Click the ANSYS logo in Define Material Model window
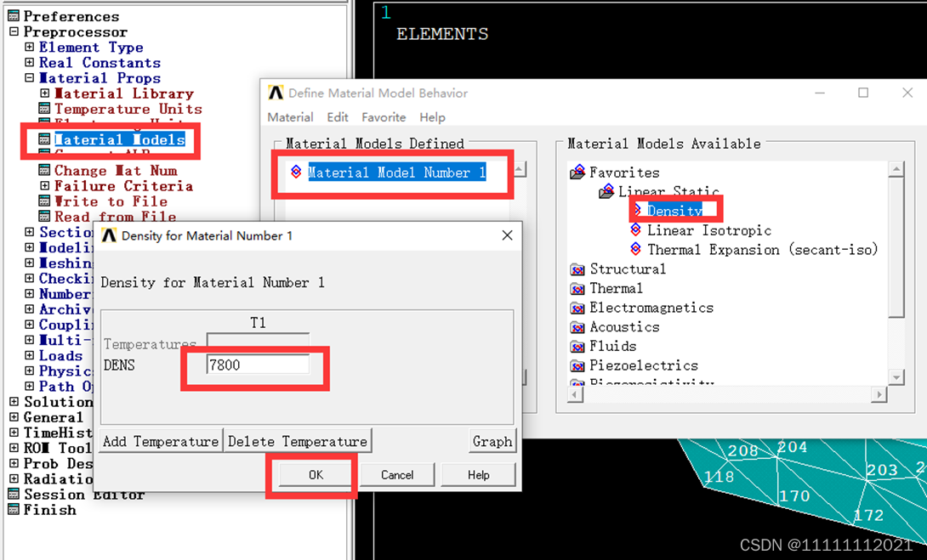 tap(276, 93)
